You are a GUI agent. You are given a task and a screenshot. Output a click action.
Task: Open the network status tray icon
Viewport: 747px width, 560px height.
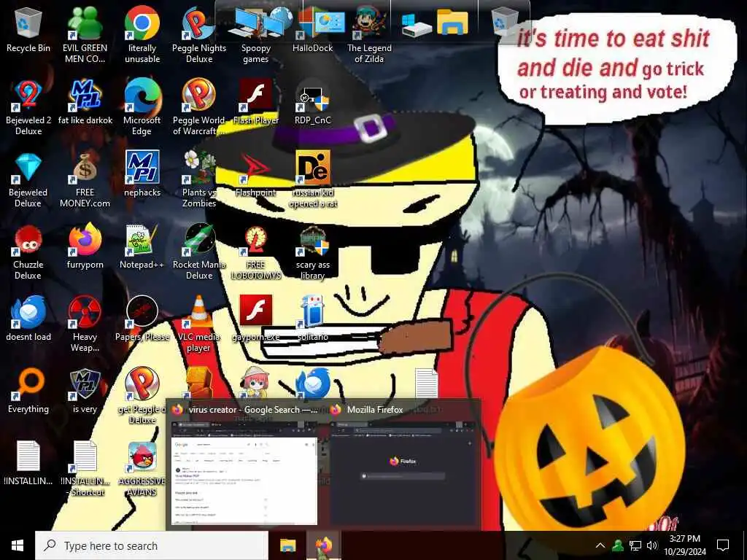[635, 545]
